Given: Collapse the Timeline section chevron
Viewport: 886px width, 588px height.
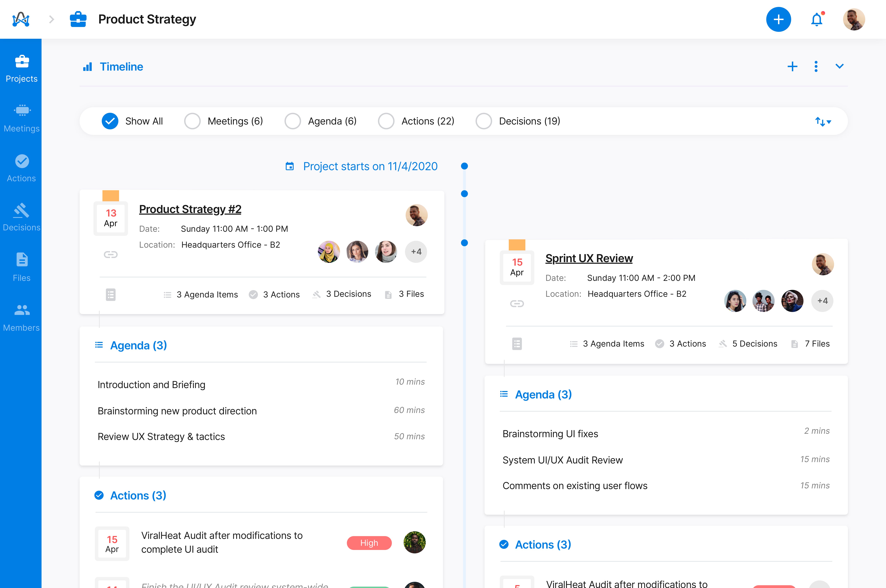Looking at the screenshot, I should [x=839, y=66].
